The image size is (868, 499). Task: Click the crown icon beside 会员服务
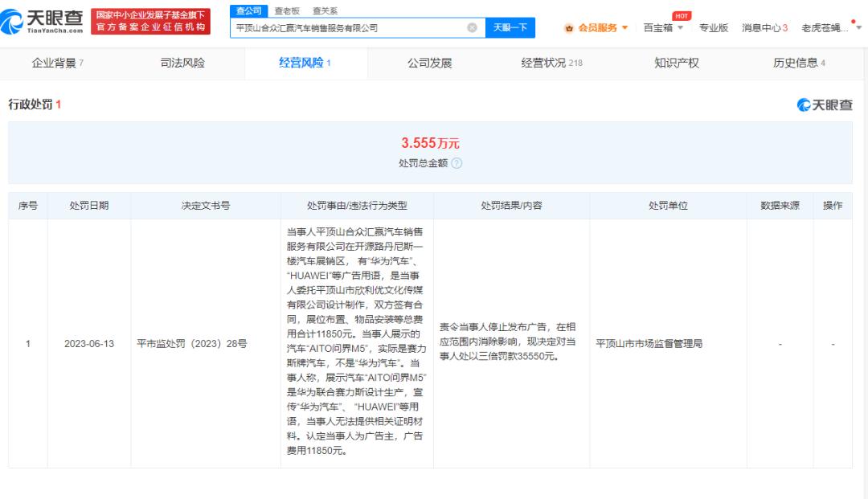click(570, 28)
